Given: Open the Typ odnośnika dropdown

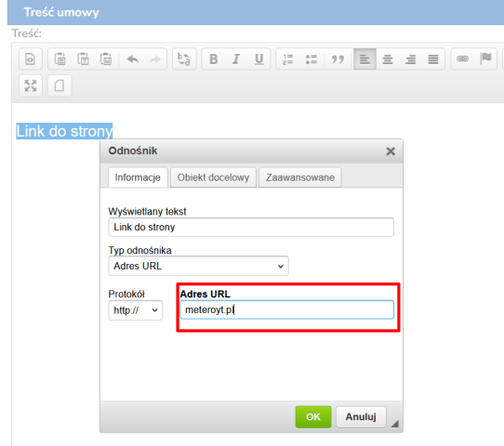Looking at the screenshot, I should (199, 266).
